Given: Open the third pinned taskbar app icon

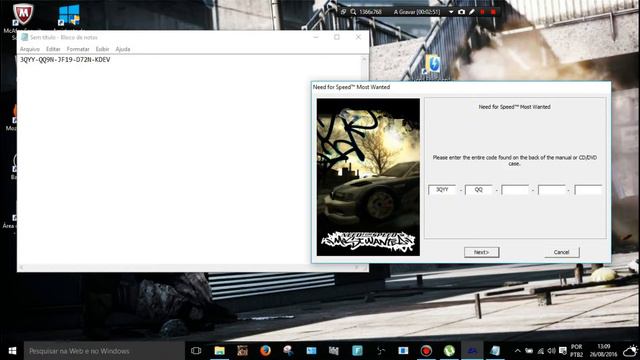Looking at the screenshot, I should point(242,351).
